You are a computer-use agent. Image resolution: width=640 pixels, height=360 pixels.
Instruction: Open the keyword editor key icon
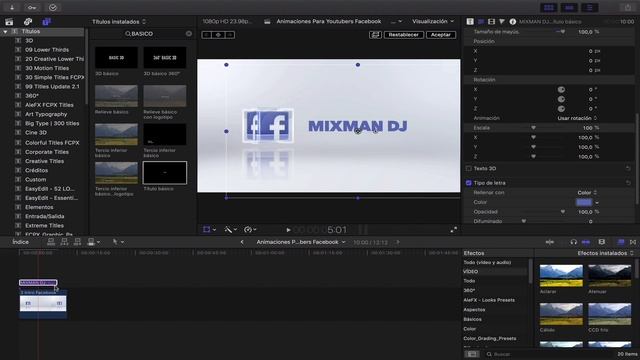[x=32, y=7]
